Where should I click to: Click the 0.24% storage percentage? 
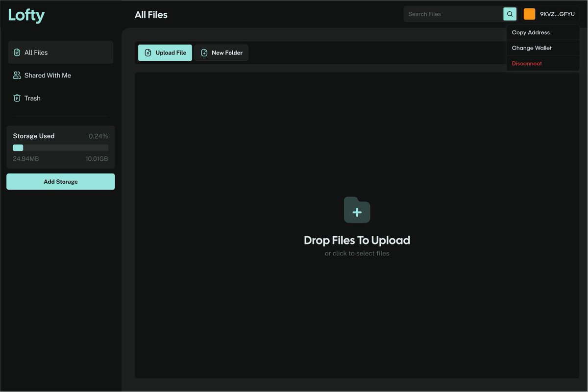98,136
